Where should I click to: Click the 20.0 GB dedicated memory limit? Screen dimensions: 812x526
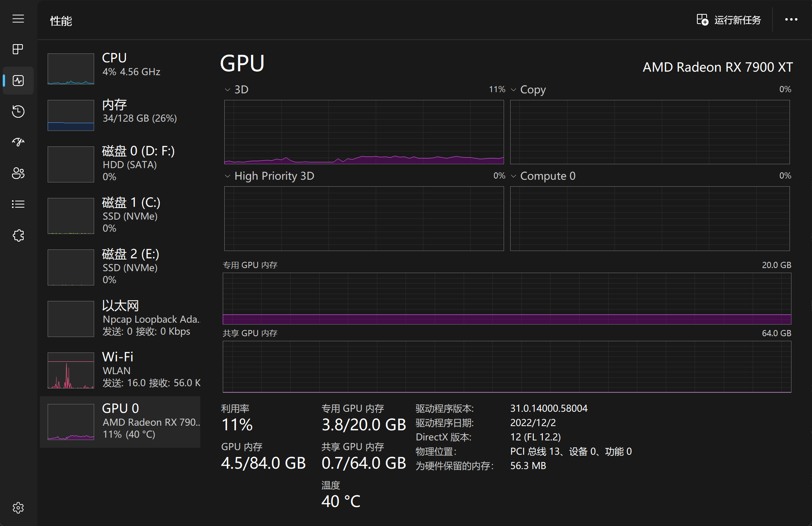tap(776, 265)
